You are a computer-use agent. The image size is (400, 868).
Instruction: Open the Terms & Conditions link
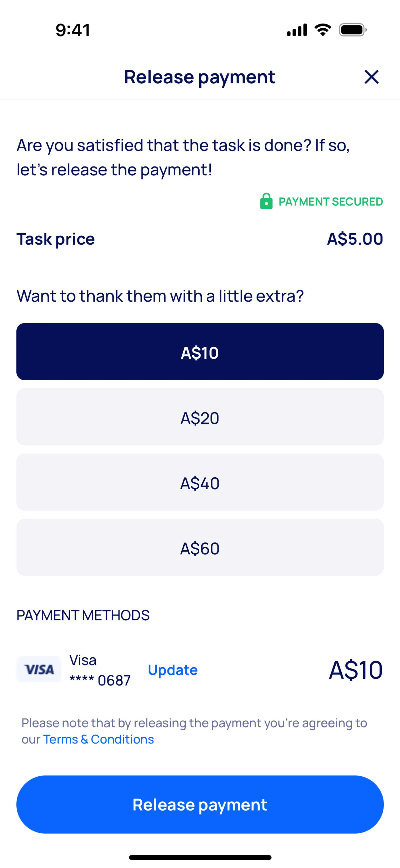coord(98,739)
